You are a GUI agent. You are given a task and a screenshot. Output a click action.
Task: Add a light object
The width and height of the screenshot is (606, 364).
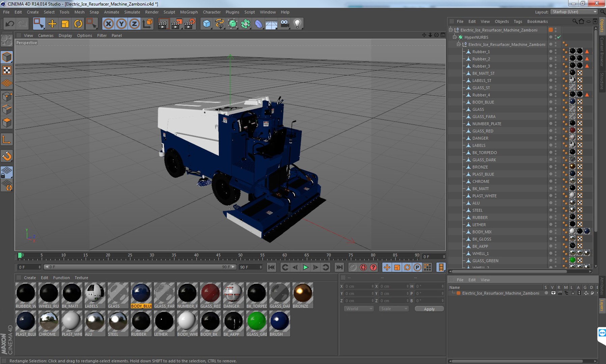pos(297,24)
